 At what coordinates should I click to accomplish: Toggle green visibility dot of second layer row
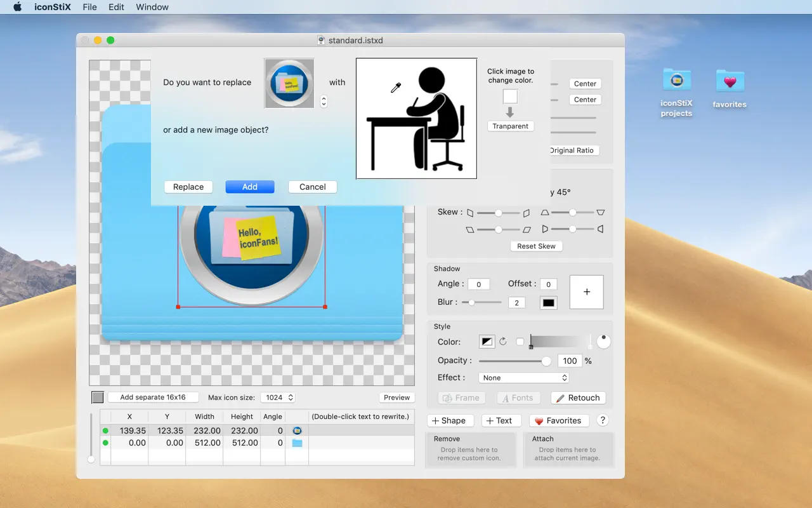pyautogui.click(x=105, y=443)
